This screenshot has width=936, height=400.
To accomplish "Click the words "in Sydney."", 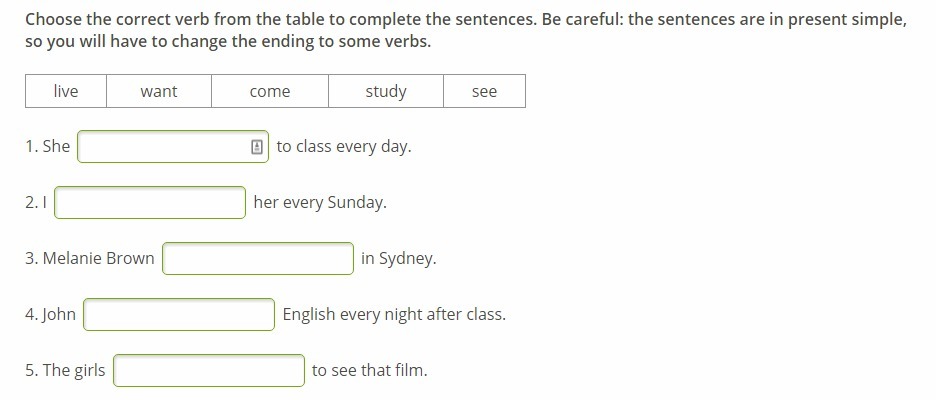I will [x=399, y=259].
